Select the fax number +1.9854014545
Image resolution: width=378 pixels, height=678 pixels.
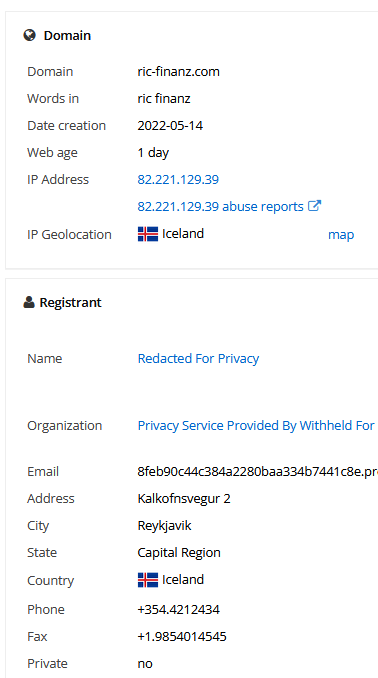[x=182, y=636]
